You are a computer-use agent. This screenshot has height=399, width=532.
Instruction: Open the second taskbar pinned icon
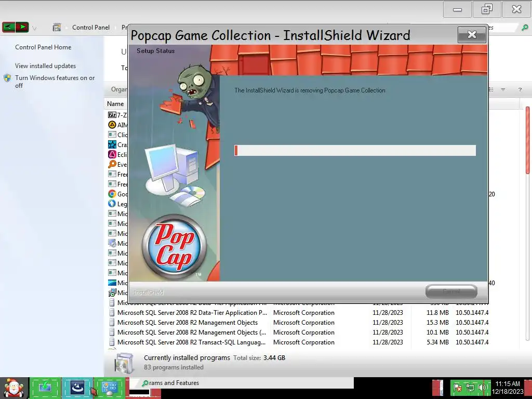77,387
